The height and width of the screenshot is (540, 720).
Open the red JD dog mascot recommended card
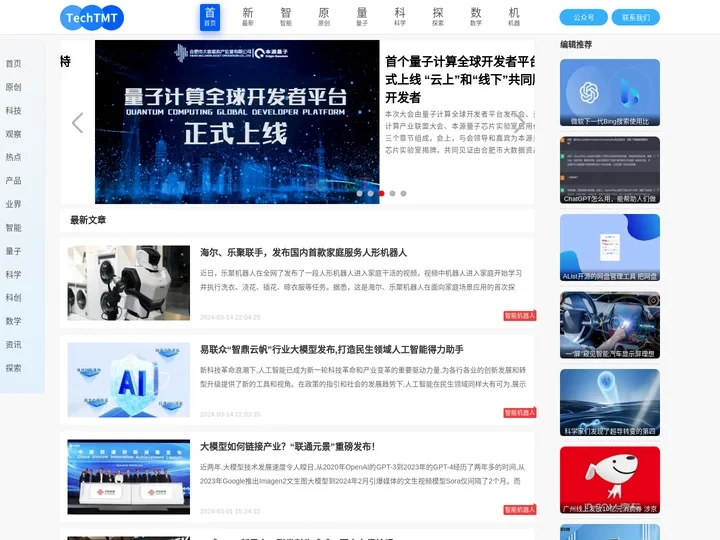coord(610,480)
